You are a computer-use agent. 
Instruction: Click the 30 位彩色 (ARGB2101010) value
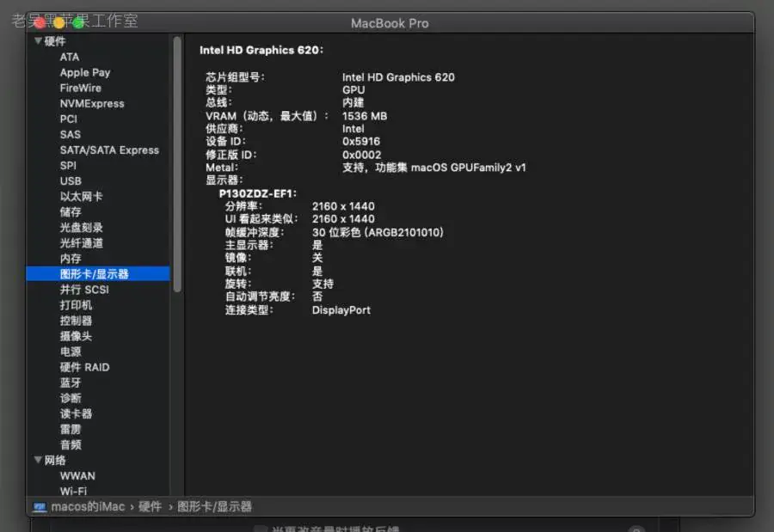coord(378,232)
